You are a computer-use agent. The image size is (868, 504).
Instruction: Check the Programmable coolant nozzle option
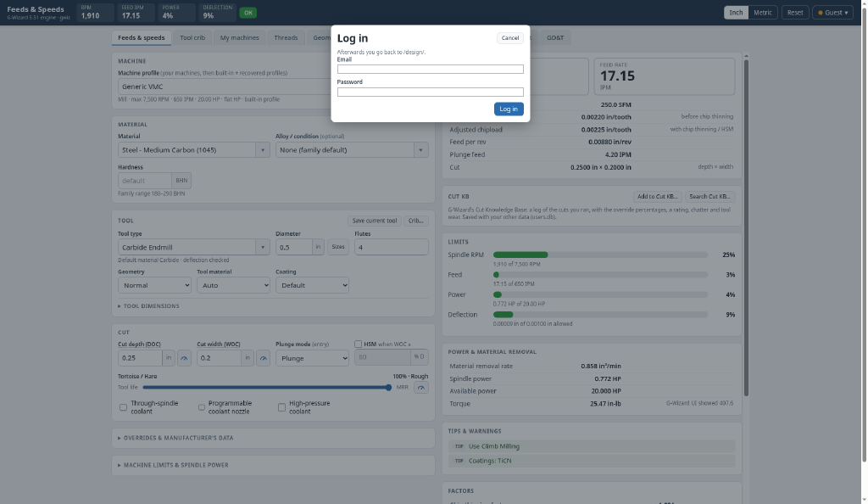pyautogui.click(x=202, y=407)
